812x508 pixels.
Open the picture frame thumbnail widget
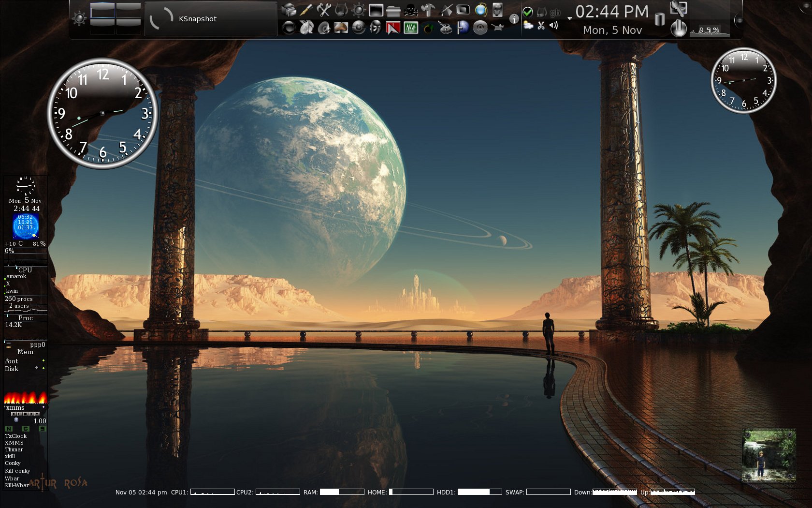[x=768, y=455]
